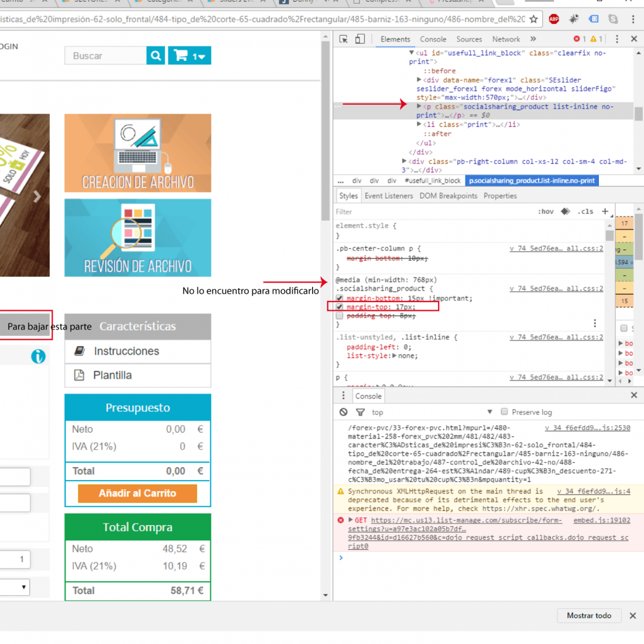Viewport: 644px width, 644px height.
Task: Switch to the Console tab
Action: 433,39
